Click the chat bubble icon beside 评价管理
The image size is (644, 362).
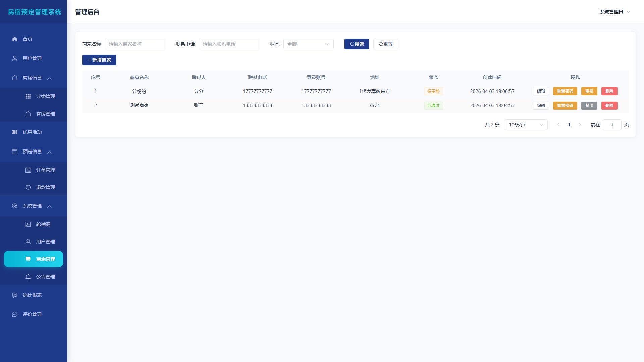[15, 314]
